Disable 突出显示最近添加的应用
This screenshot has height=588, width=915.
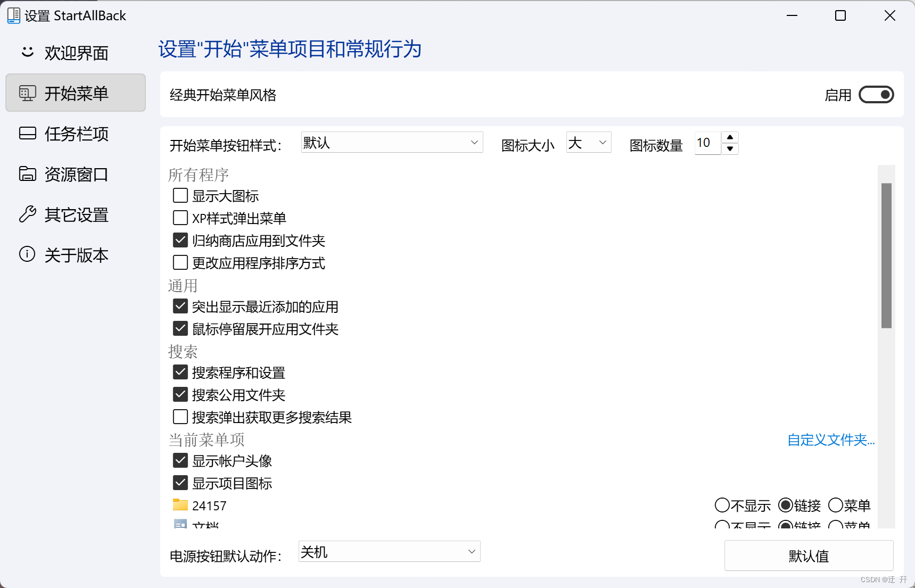click(x=180, y=306)
